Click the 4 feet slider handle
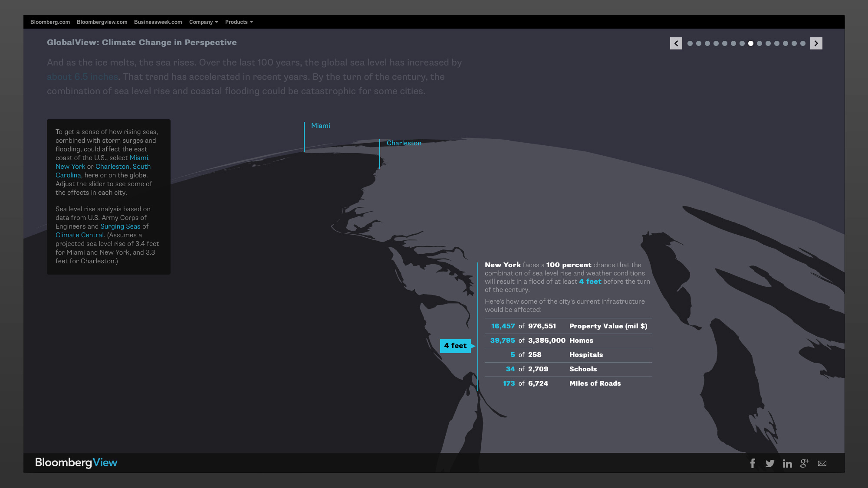This screenshot has height=488, width=868. (456, 346)
